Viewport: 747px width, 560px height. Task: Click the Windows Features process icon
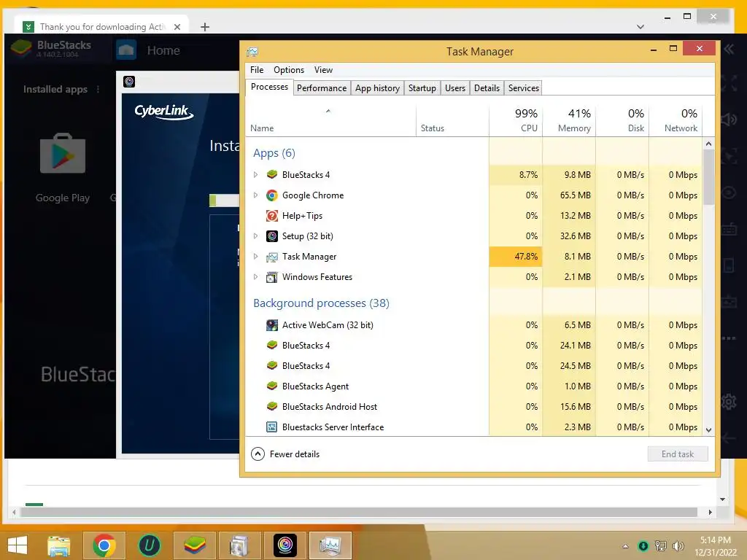click(272, 277)
